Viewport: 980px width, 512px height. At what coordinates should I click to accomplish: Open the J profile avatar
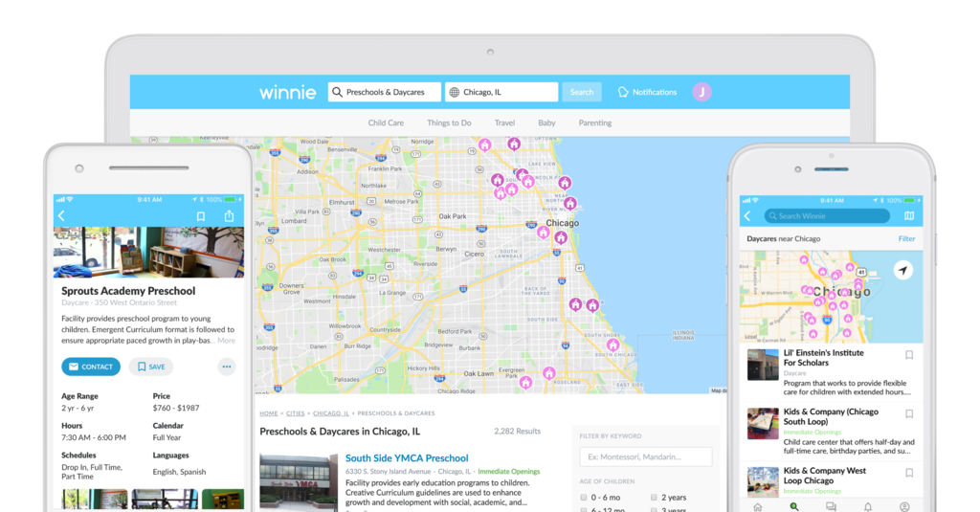coord(702,92)
